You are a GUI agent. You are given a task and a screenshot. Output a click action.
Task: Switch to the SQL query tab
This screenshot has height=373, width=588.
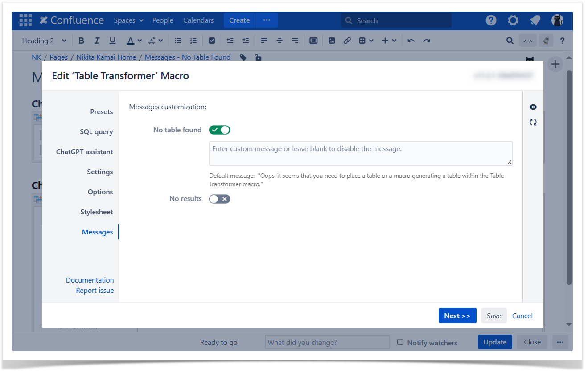point(96,132)
